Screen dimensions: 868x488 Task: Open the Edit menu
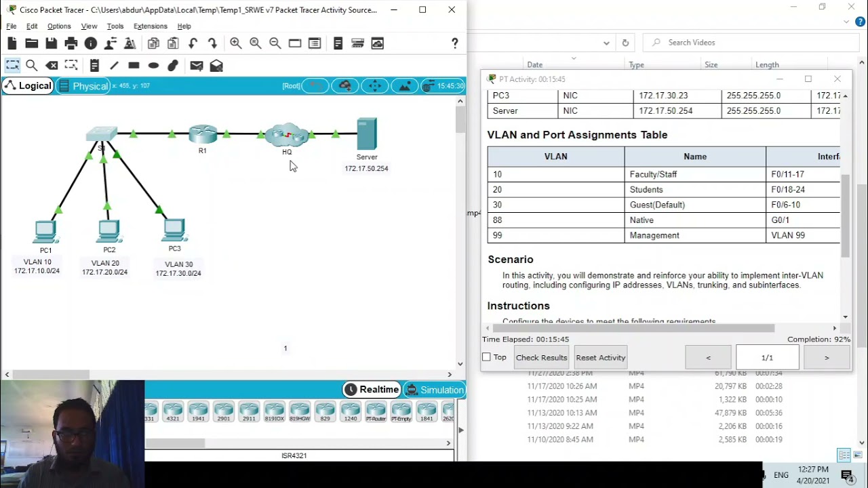[32, 26]
